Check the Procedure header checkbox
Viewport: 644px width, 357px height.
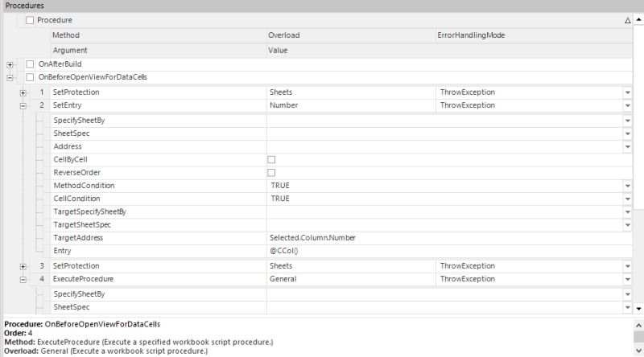(30, 20)
